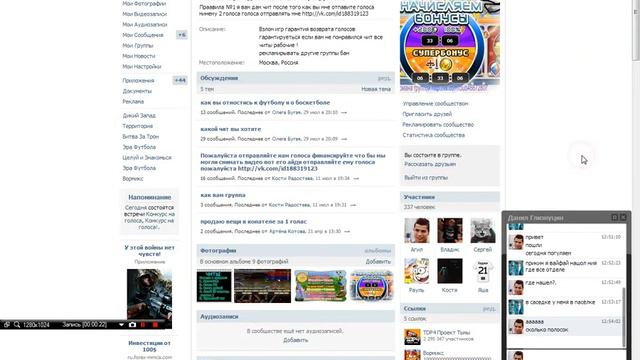Click 'Добавить' in Фотографии section
The height and width of the screenshot is (360, 640).
(378, 262)
